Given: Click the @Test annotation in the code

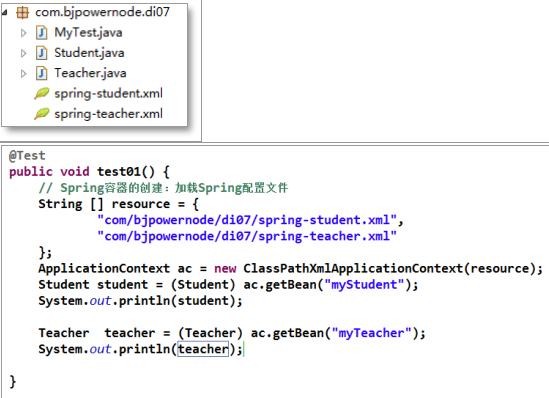Looking at the screenshot, I should click(27, 155).
